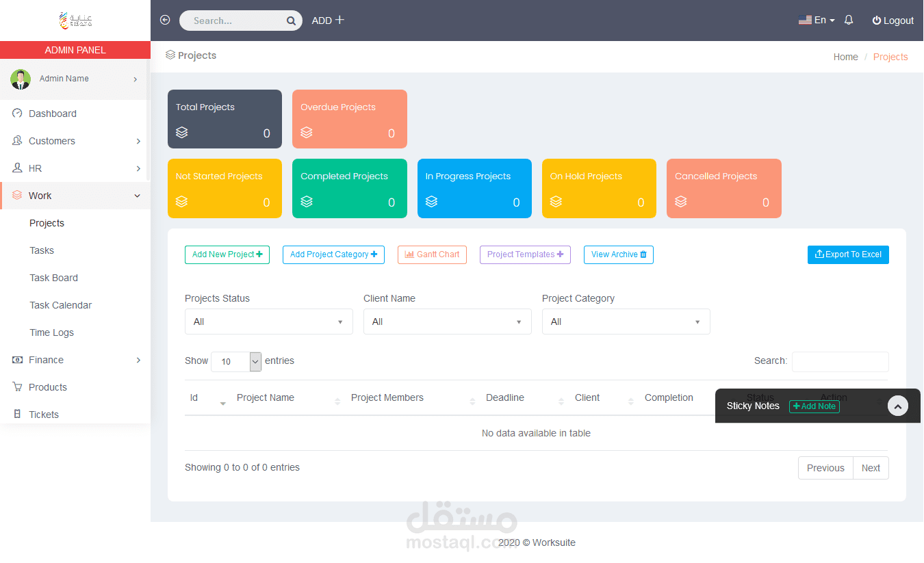
Task: Click the plus icon next to ADD
Action: pyautogui.click(x=339, y=20)
